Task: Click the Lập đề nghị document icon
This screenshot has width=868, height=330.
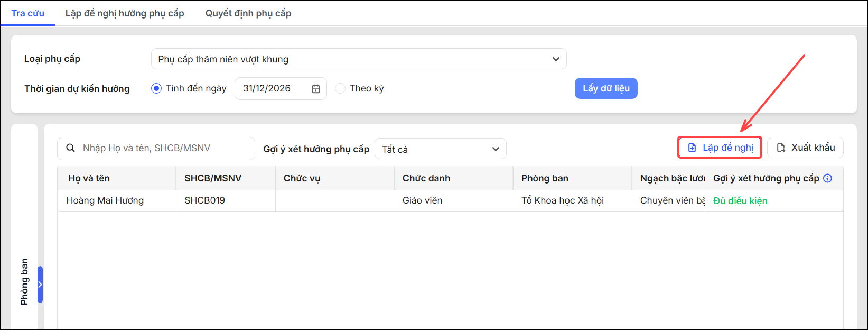Action: coord(692,148)
